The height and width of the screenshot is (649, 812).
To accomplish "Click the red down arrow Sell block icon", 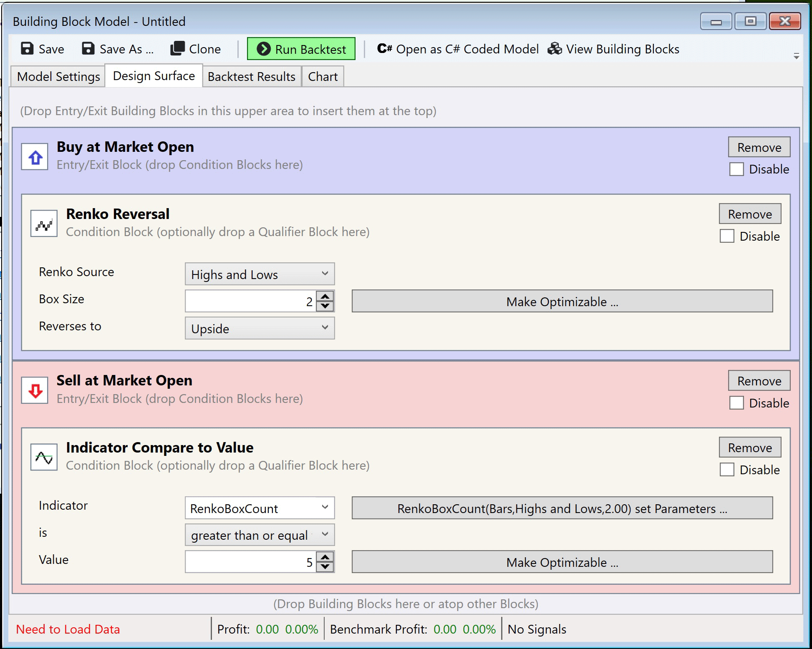I will (x=35, y=390).
